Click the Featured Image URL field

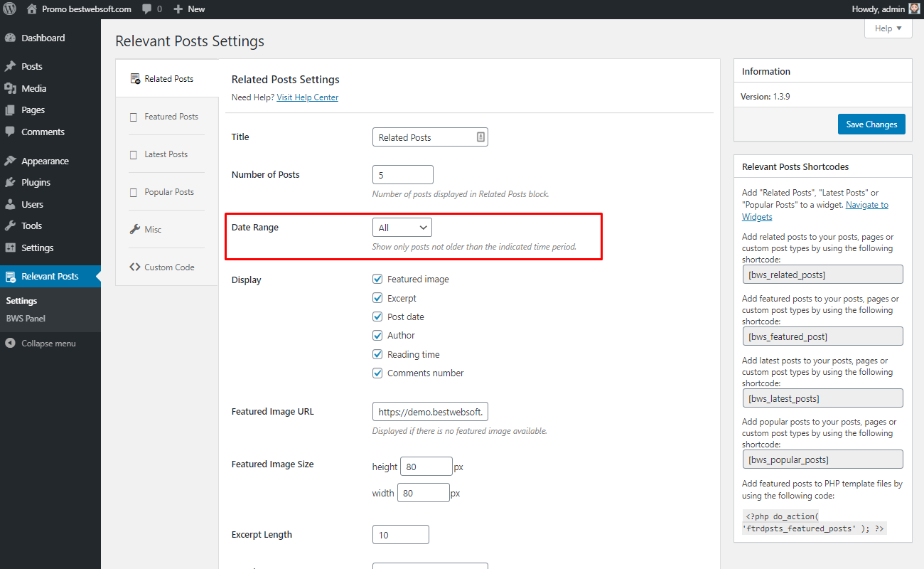430,411
